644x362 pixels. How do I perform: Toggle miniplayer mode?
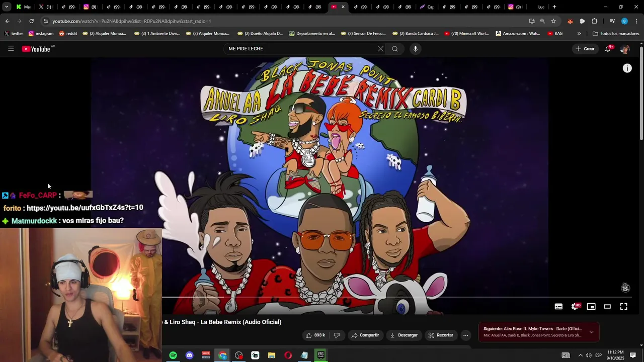click(591, 306)
